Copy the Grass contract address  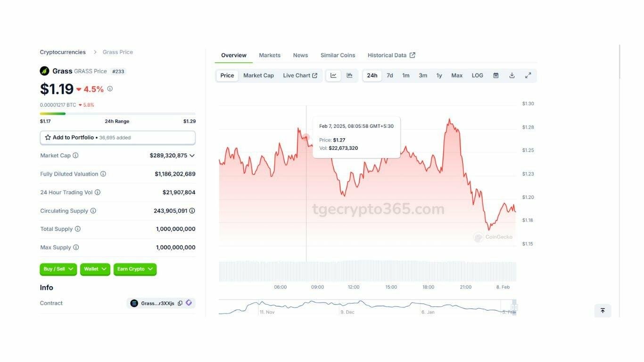(180, 303)
